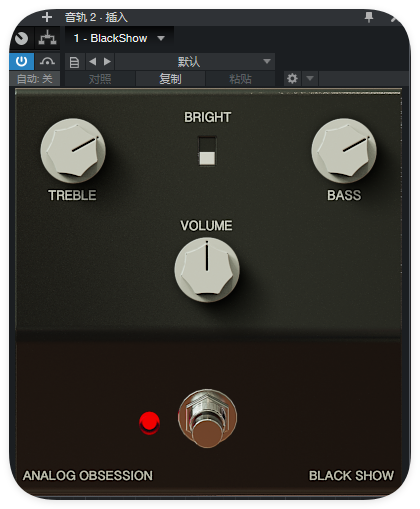Click the routing diagram icon
The image size is (420, 509).
47,38
